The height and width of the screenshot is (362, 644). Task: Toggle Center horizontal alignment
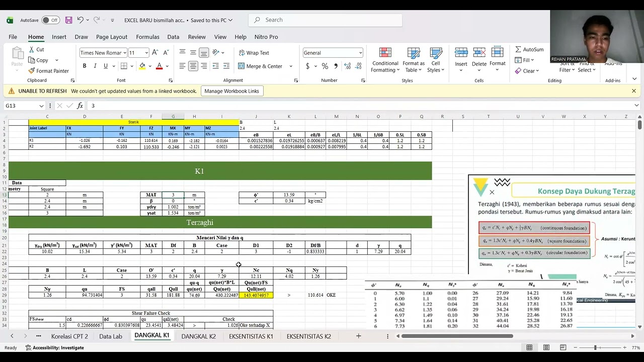tap(193, 66)
